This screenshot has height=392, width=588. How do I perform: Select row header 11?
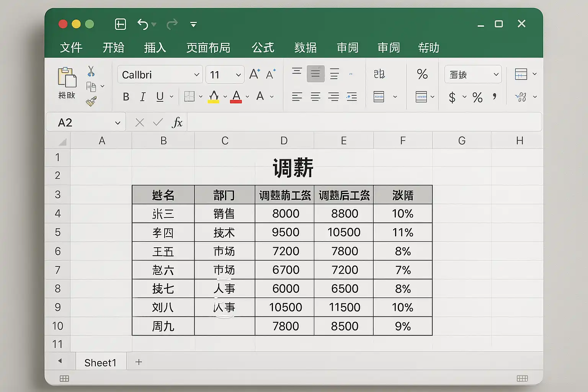click(x=57, y=344)
